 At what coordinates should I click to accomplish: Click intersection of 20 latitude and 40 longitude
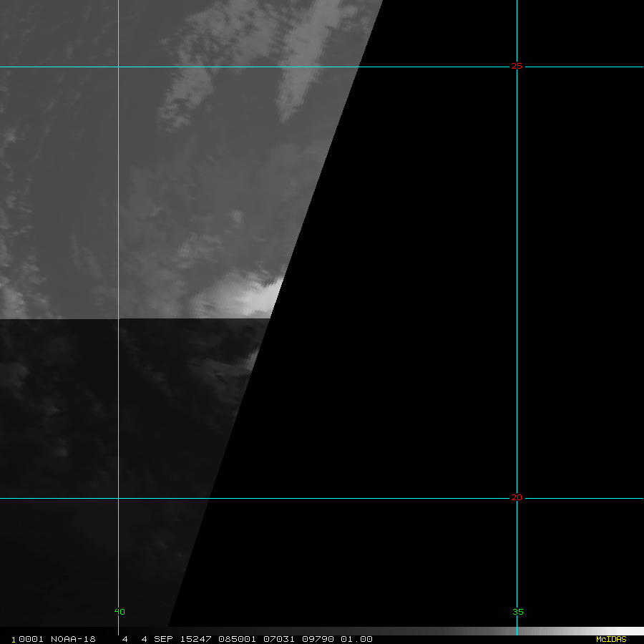(118, 498)
